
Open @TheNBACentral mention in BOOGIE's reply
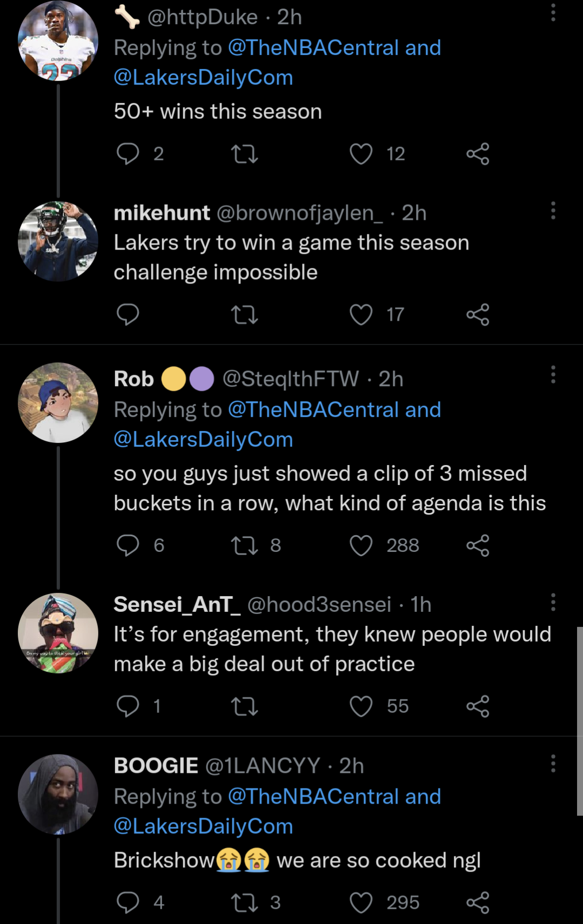click(313, 797)
